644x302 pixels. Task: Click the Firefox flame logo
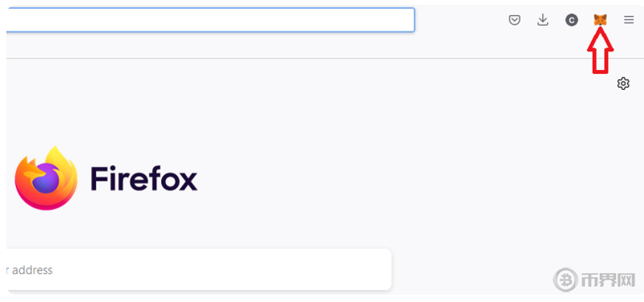tap(46, 178)
